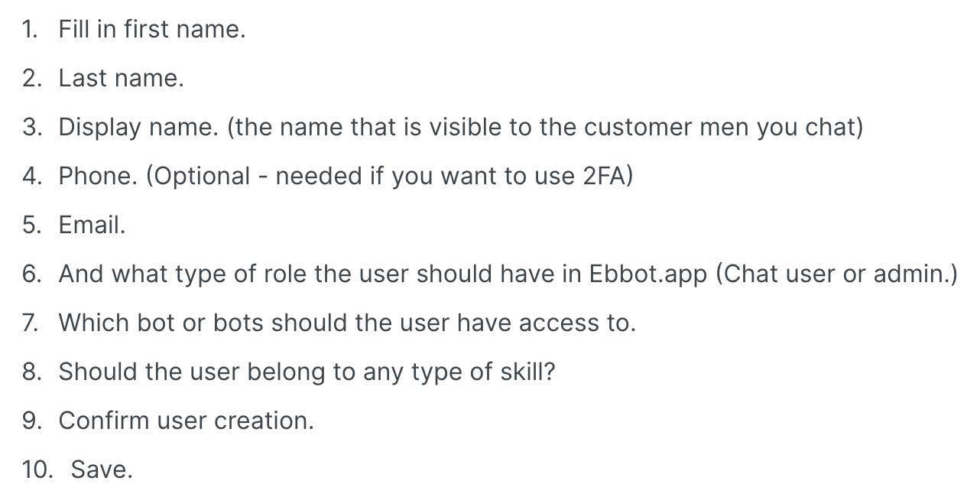The height and width of the screenshot is (497, 980).
Task: Click the number '10.' list marker
Action: (36, 469)
